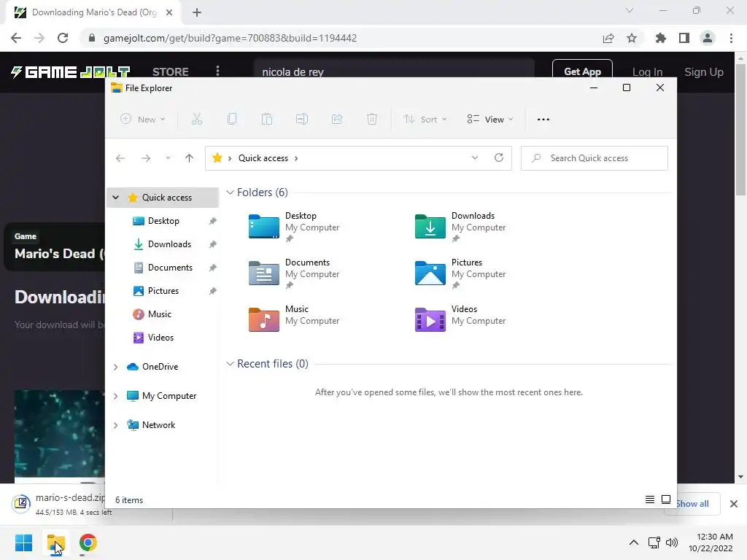Open the Documents folder tile

point(294,273)
